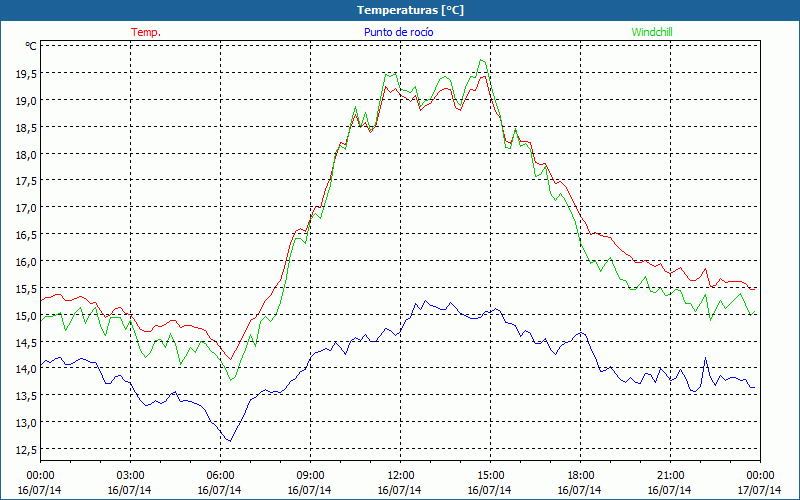
Task: Click the 14,0 value on temperature axis
Action: 26,369
